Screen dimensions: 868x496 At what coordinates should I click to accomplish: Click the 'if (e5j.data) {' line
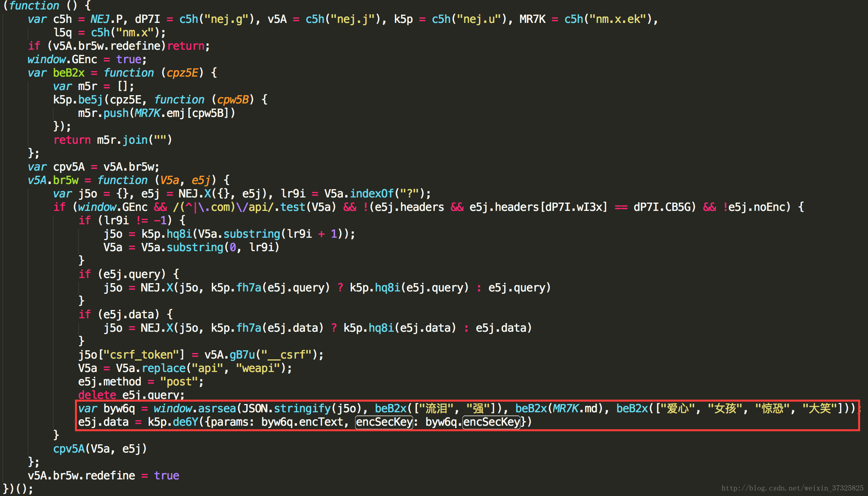(x=125, y=315)
